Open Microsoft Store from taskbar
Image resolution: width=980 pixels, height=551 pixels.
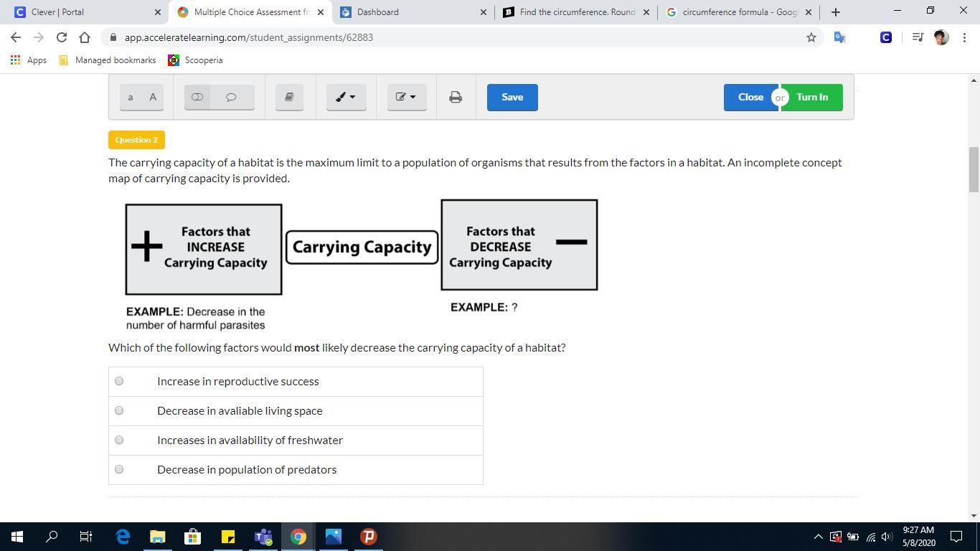193,537
